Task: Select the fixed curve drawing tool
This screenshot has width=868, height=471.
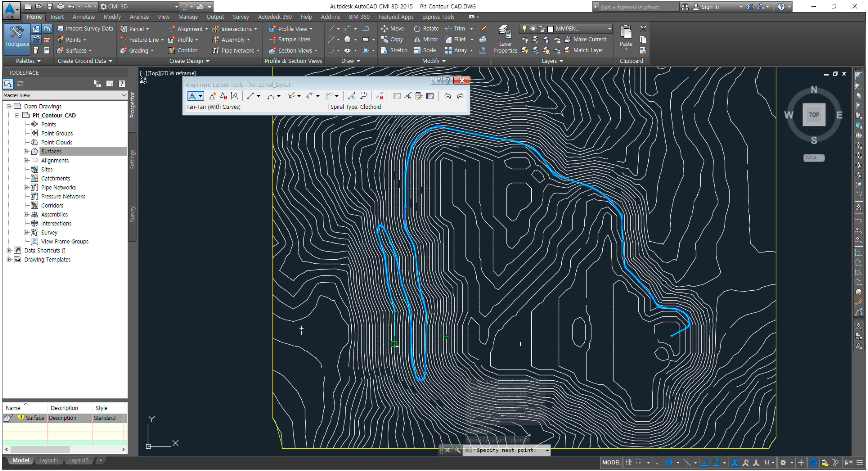Action: (271, 96)
